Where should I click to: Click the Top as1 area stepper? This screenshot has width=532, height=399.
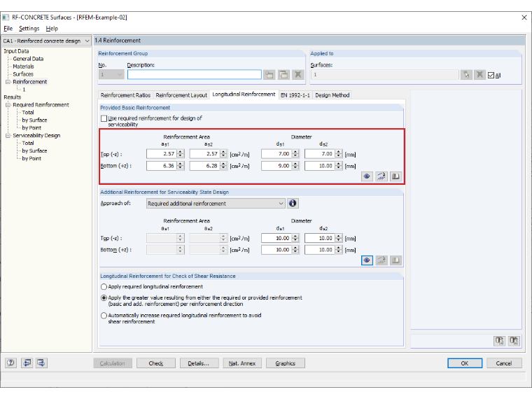(x=181, y=154)
